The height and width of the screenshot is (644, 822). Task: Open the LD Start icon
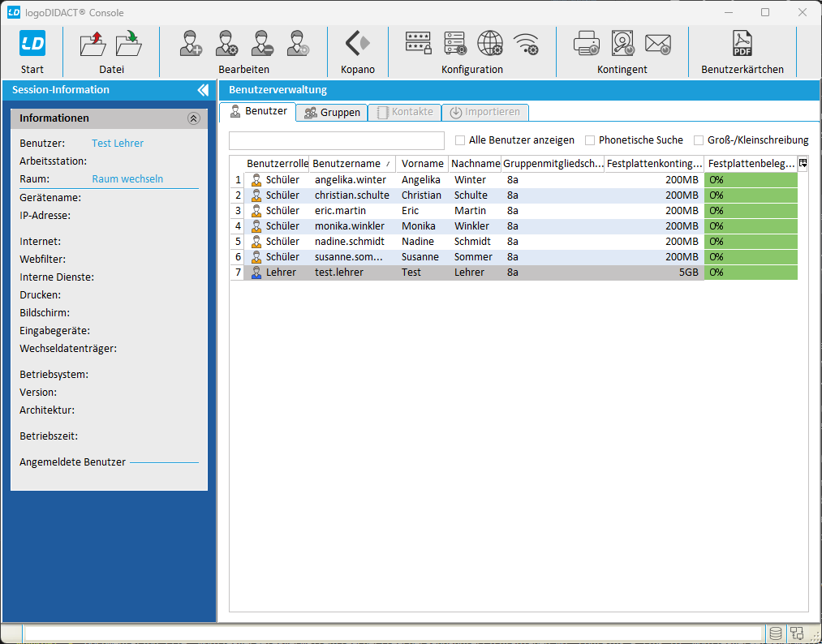[32, 44]
